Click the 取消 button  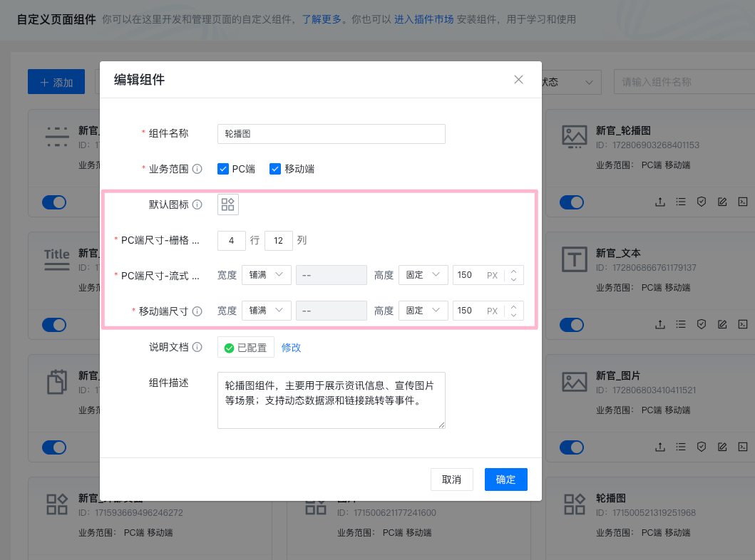pos(451,479)
